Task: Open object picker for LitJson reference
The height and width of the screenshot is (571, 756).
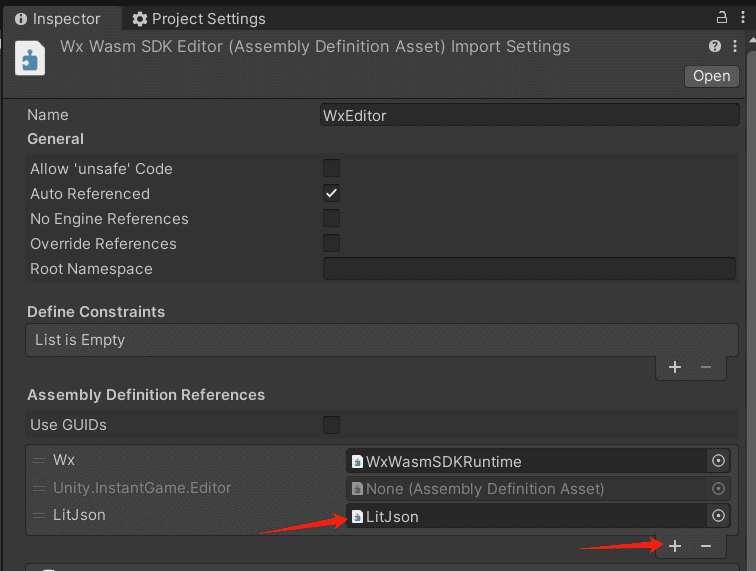Action: pos(718,516)
